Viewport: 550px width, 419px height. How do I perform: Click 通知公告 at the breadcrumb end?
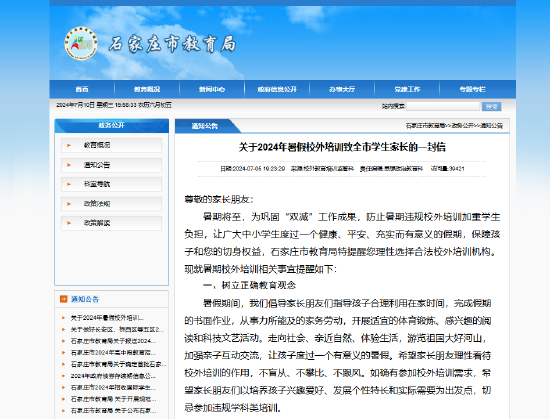pyautogui.click(x=491, y=126)
